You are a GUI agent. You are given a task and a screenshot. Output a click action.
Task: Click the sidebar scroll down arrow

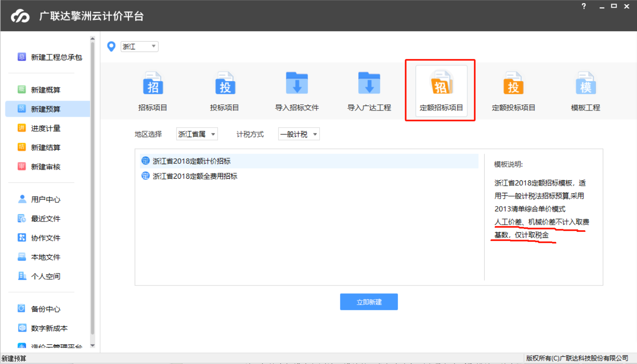[x=92, y=345]
